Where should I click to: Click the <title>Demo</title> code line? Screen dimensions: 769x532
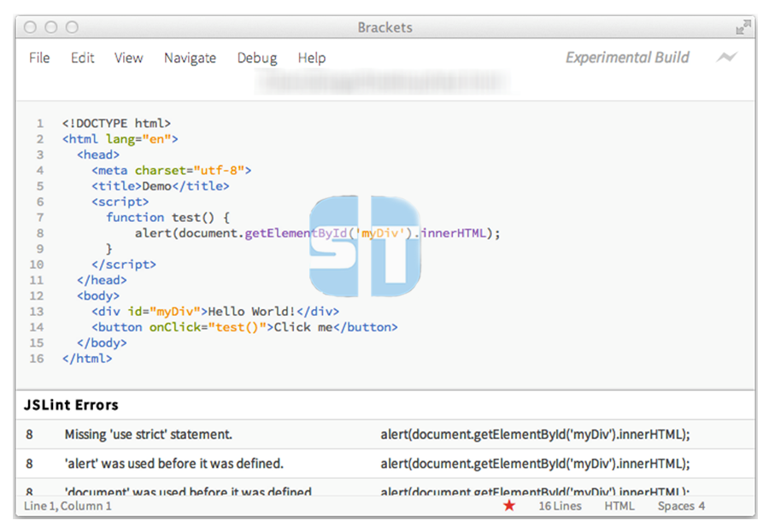[x=161, y=186]
